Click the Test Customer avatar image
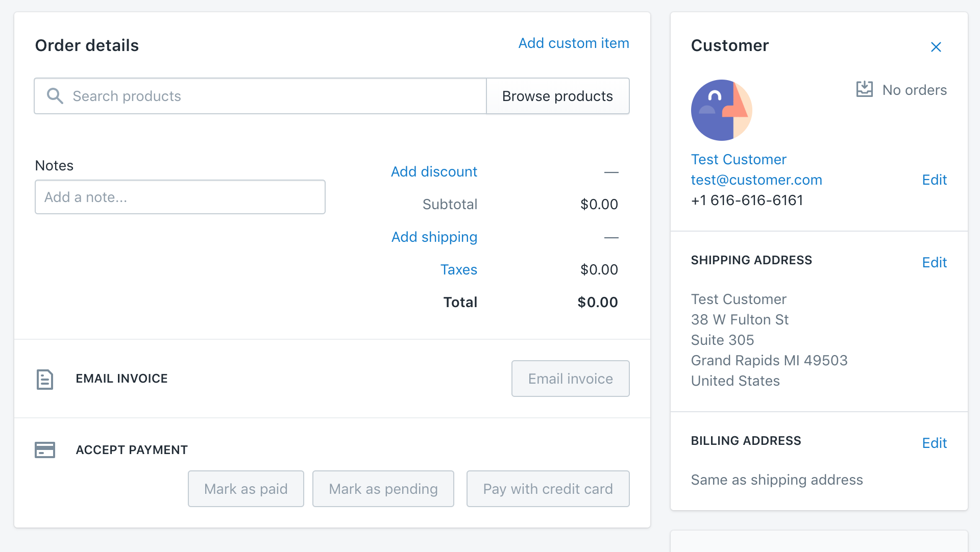Viewport: 980px width, 552px height. coord(721,110)
